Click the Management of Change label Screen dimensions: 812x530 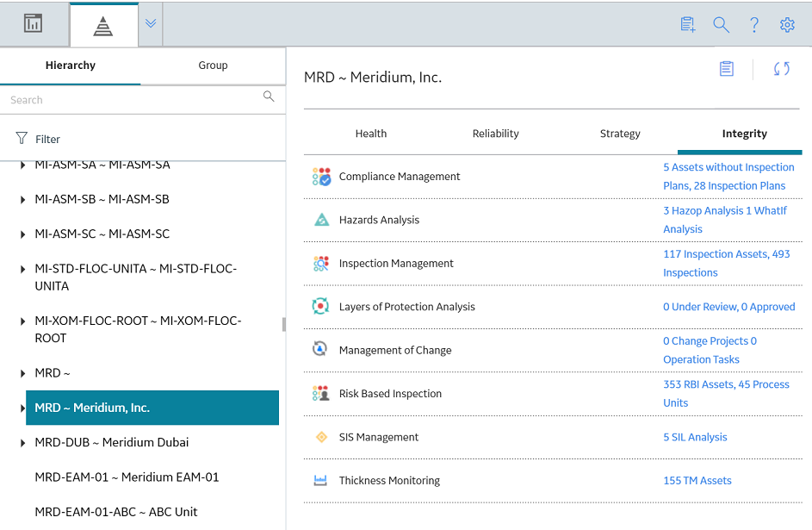click(x=395, y=350)
